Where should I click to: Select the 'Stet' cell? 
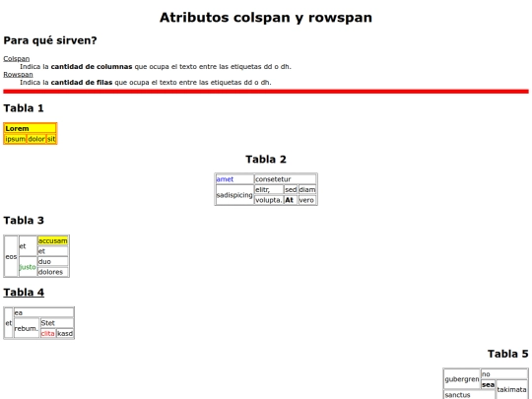(57, 323)
